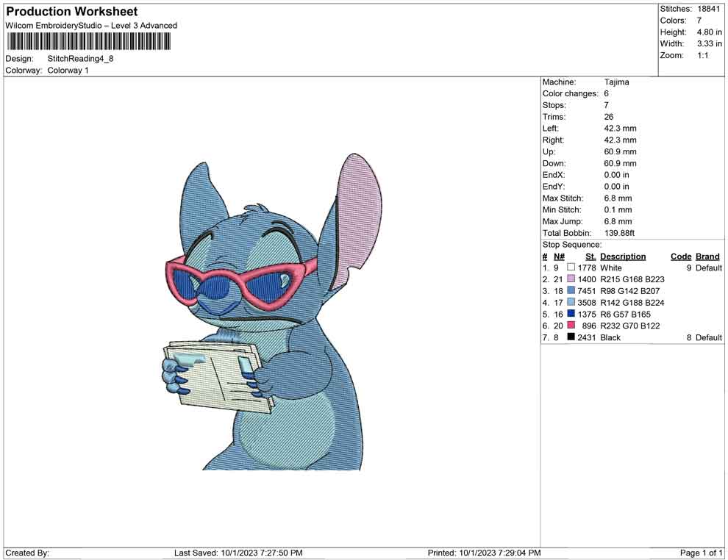Click the light blue R142 G188 B224 swatch

point(571,302)
